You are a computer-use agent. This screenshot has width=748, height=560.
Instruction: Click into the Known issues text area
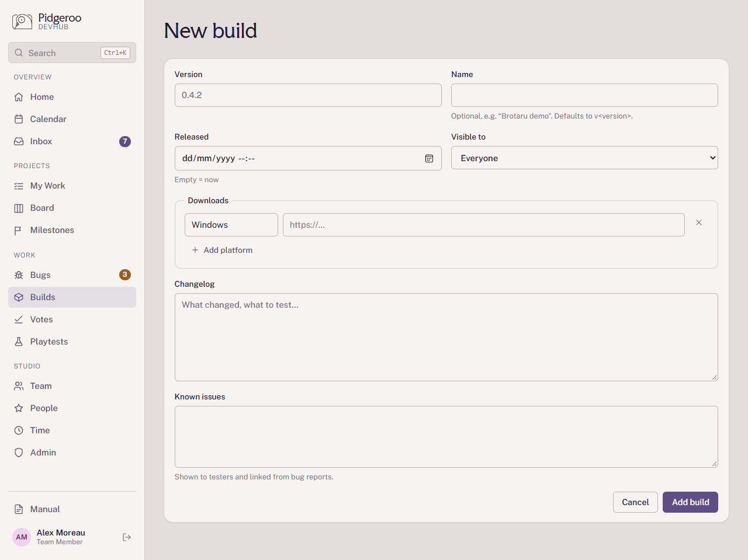click(x=446, y=437)
